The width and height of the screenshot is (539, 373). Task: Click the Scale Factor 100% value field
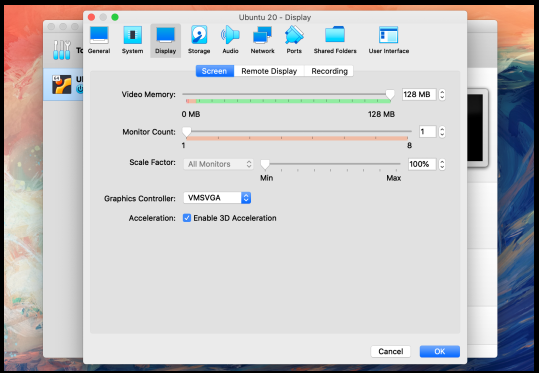[x=422, y=164]
